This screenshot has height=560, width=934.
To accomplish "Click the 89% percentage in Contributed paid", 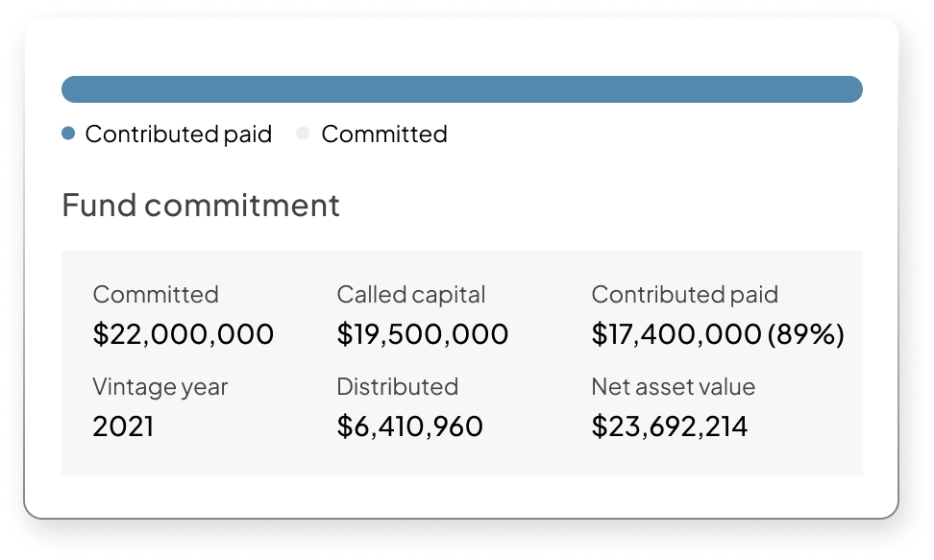I will pyautogui.click(x=806, y=333).
